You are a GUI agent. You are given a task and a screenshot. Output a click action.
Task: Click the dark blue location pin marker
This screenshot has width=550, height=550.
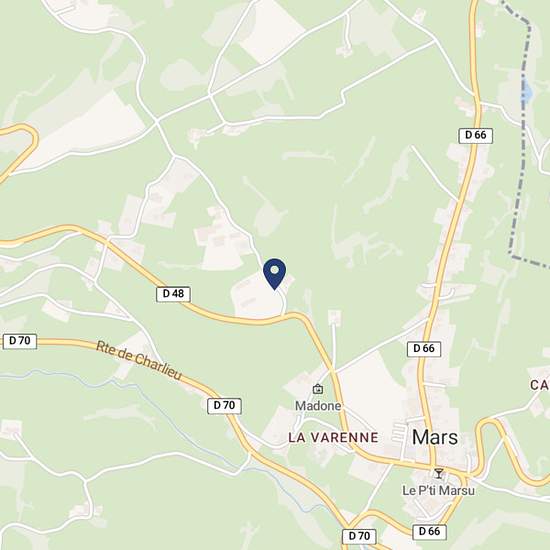click(x=274, y=274)
